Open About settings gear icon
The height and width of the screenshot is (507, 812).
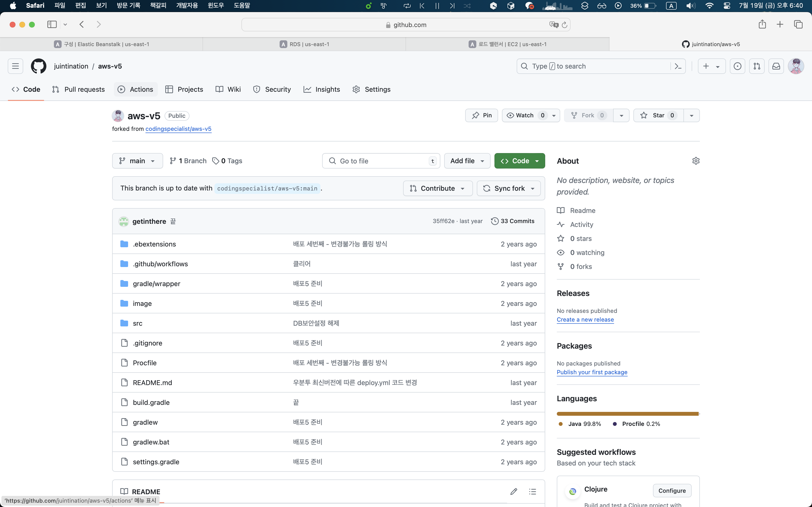pyautogui.click(x=696, y=161)
